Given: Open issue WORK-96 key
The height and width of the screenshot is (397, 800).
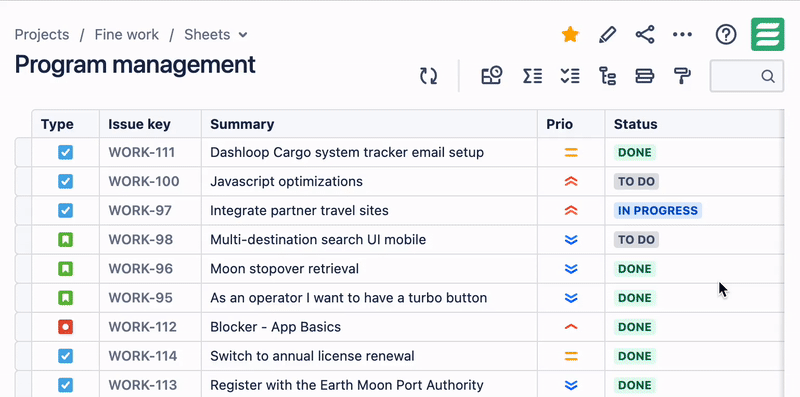Looking at the screenshot, I should [140, 268].
